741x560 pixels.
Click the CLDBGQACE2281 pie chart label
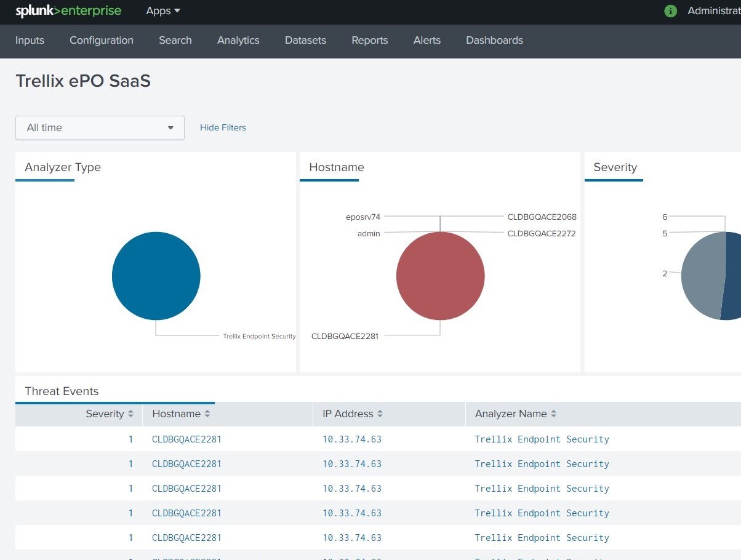tap(345, 337)
